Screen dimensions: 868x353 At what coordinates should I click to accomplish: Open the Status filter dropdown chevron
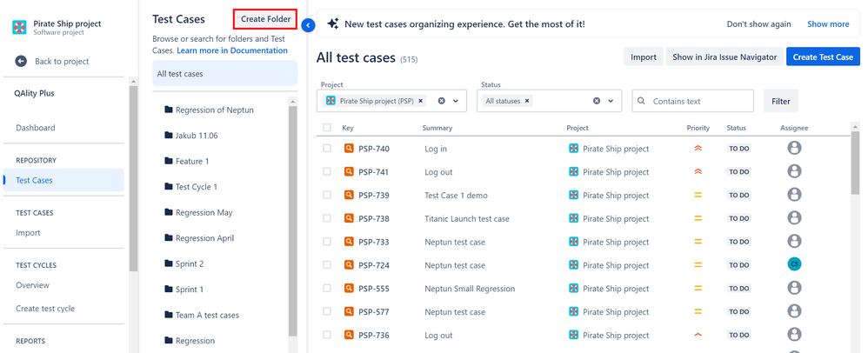pos(611,101)
